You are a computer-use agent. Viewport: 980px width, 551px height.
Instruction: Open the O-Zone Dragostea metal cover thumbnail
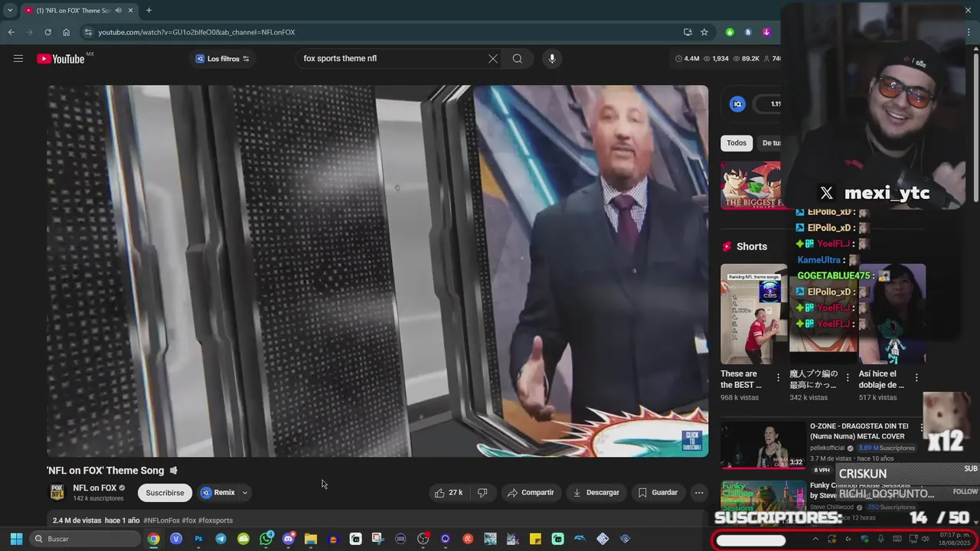(x=763, y=445)
